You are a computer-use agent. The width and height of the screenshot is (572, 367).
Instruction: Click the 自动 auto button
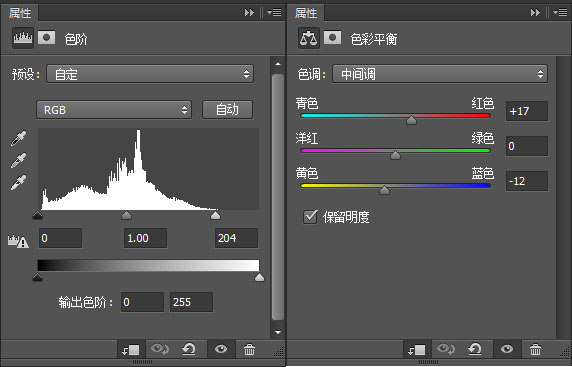coord(227,109)
